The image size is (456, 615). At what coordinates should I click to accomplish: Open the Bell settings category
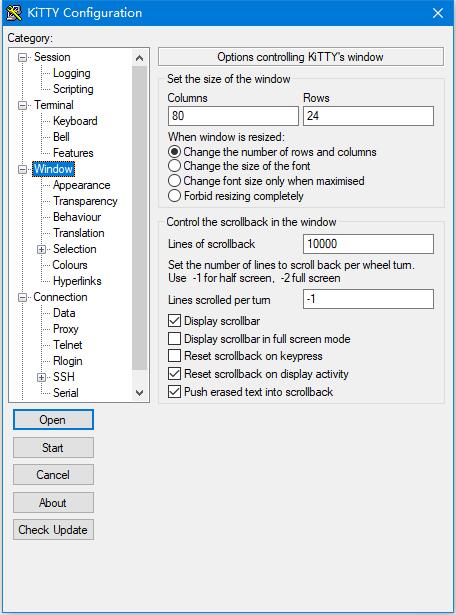coord(62,137)
